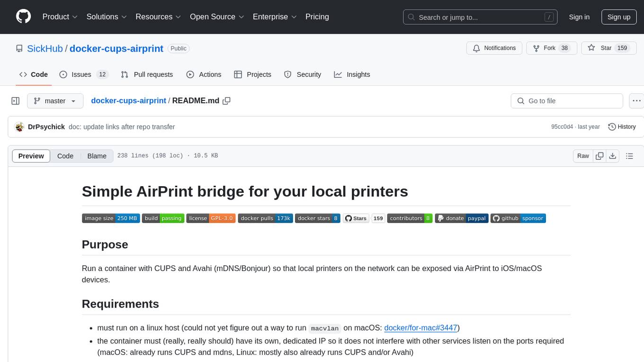
Task: Open the Issues tab
Action: [84, 74]
